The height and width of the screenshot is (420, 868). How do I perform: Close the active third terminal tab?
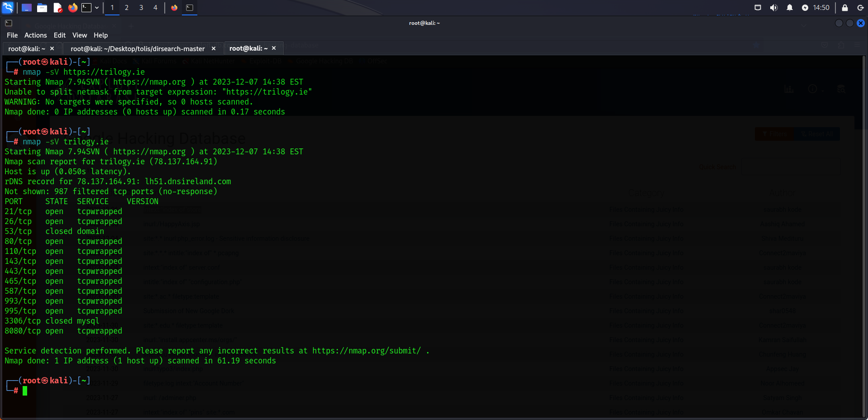(x=274, y=48)
